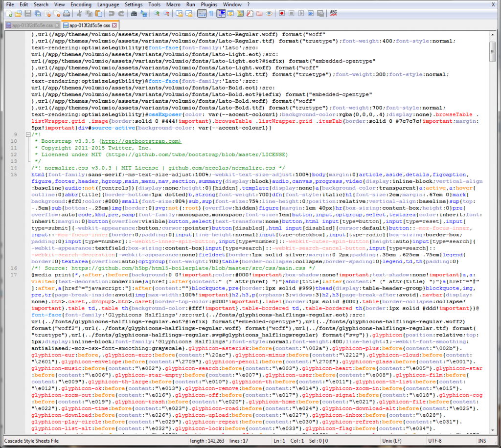Redo the last undone edit
Image resolution: width=501 pixels, height=448 pixels.
point(121,13)
